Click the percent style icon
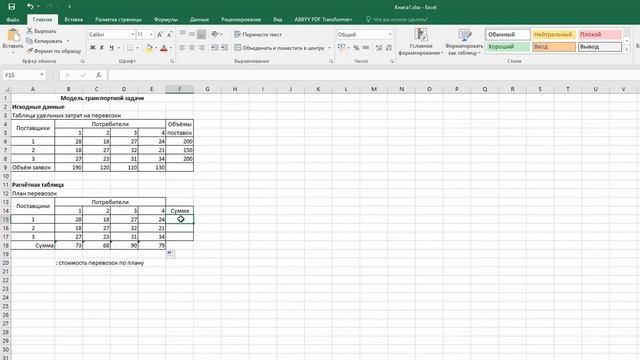This screenshot has height=360, width=640. coord(356,48)
